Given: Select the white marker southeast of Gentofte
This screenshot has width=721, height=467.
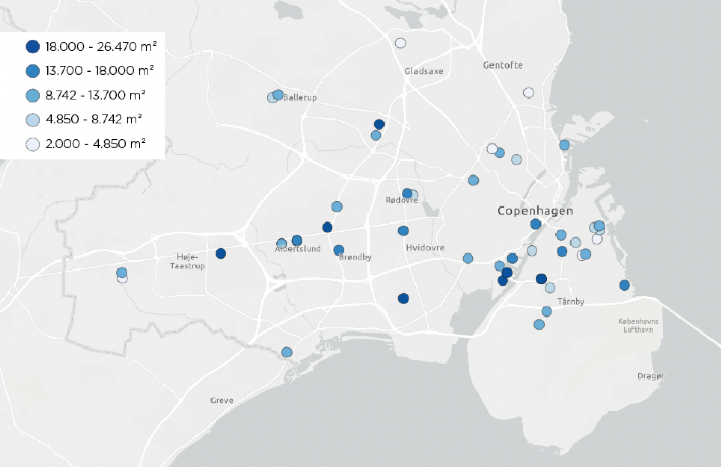Looking at the screenshot, I should pos(528,93).
